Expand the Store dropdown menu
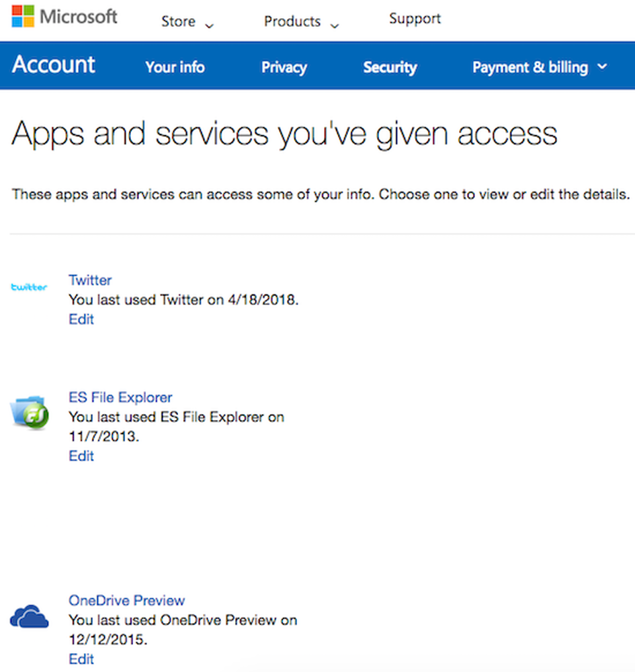This screenshot has height=672, width=635. [x=187, y=22]
